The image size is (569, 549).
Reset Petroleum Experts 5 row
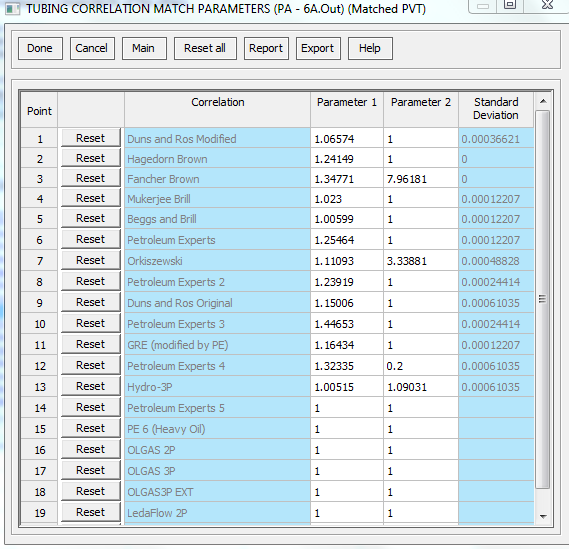click(x=91, y=407)
